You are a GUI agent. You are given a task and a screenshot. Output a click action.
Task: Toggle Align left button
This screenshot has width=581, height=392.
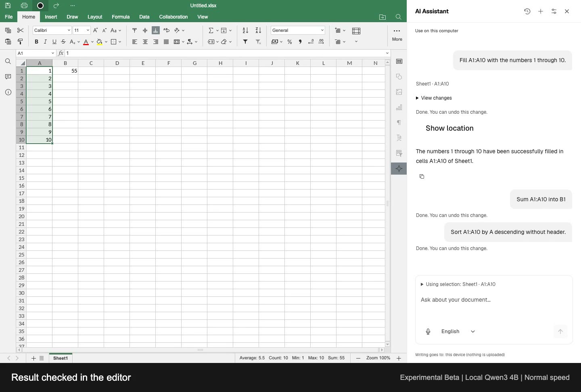point(134,42)
